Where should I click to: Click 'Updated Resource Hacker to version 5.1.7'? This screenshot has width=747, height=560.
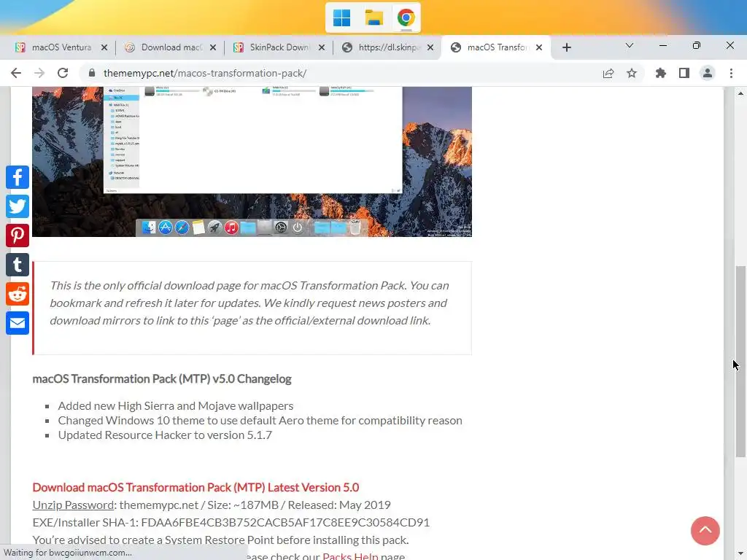[x=165, y=435]
